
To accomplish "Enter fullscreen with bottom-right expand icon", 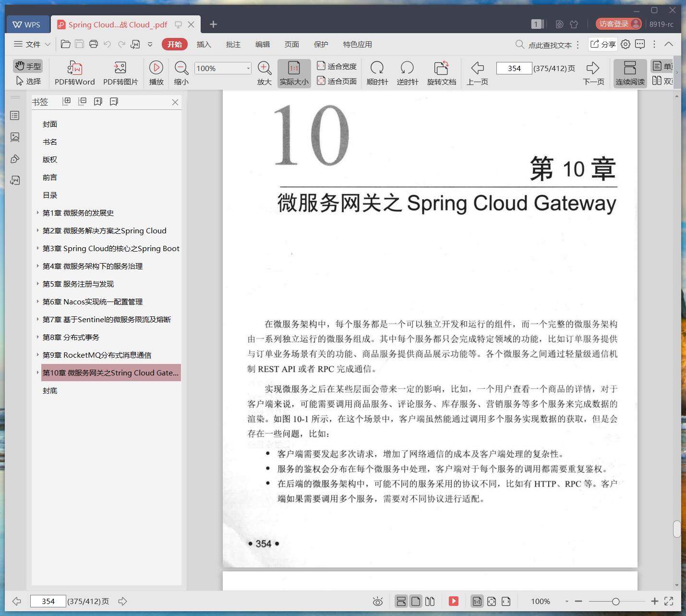I will [669, 601].
